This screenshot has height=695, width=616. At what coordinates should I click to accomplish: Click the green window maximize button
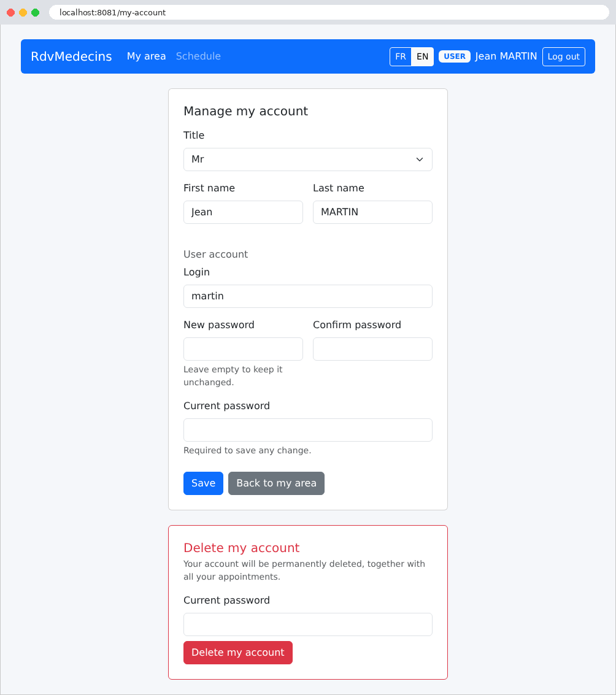tap(36, 12)
